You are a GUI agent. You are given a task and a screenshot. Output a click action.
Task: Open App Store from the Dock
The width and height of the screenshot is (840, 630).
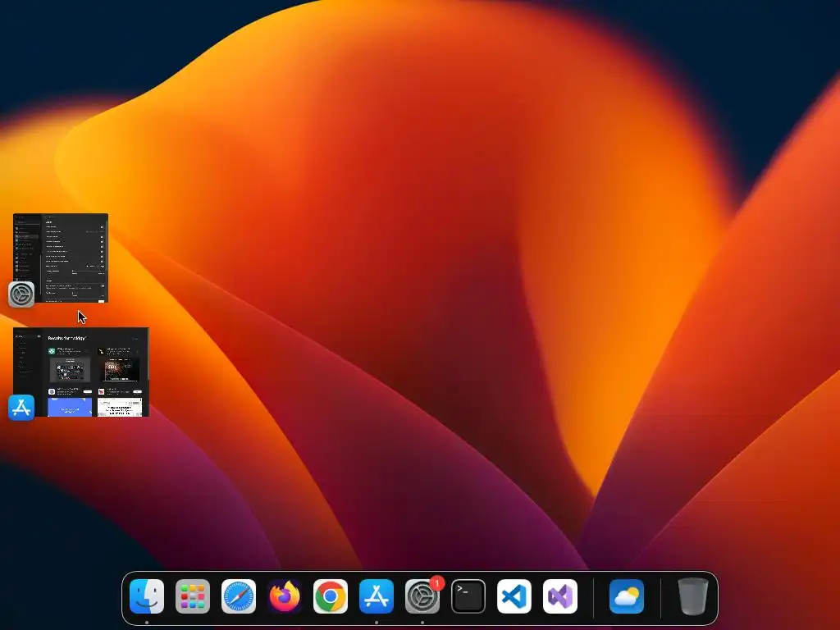point(377,596)
